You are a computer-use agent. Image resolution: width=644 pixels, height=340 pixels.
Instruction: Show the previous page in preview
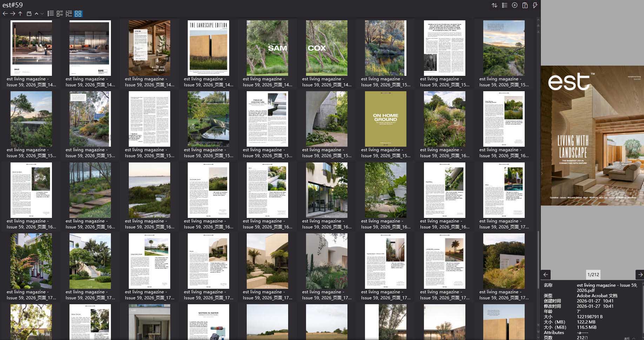546,274
